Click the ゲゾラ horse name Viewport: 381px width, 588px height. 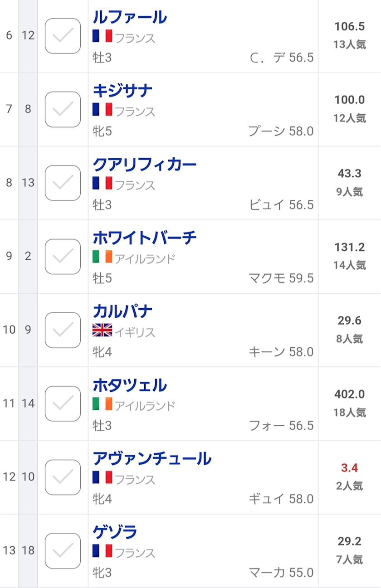115,532
